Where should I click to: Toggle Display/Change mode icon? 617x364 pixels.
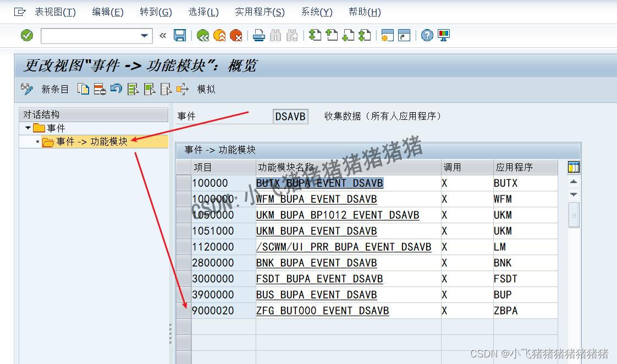tap(27, 89)
